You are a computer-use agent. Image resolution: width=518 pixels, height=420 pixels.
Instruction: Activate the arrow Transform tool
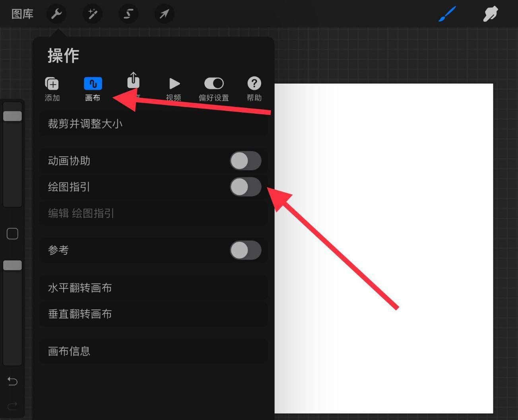(x=164, y=14)
